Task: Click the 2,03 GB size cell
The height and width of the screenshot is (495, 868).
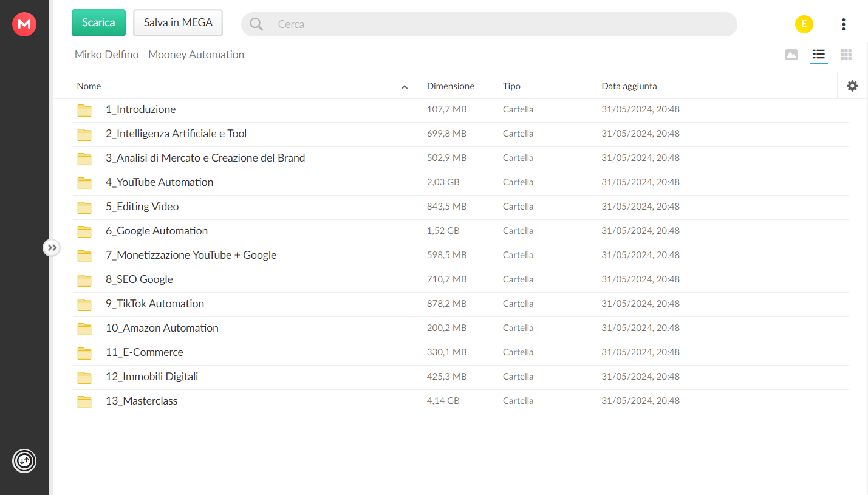Action: pyautogui.click(x=443, y=182)
